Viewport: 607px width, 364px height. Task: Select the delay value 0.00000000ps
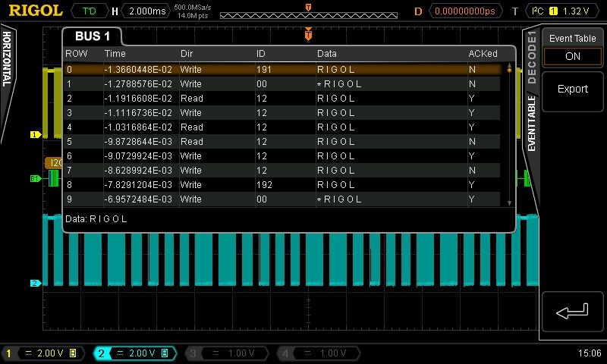465,11
